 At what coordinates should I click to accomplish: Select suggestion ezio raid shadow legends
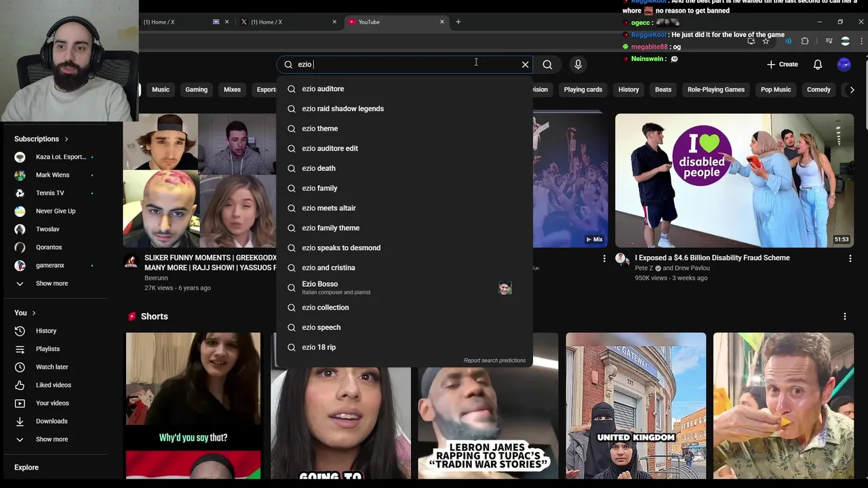(x=404, y=108)
